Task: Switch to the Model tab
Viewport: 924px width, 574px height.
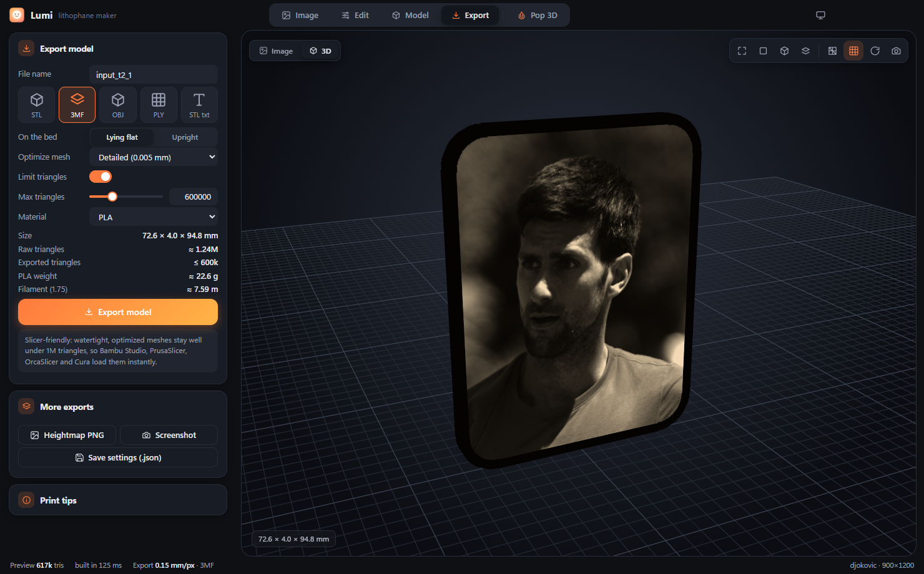Action: tap(410, 15)
